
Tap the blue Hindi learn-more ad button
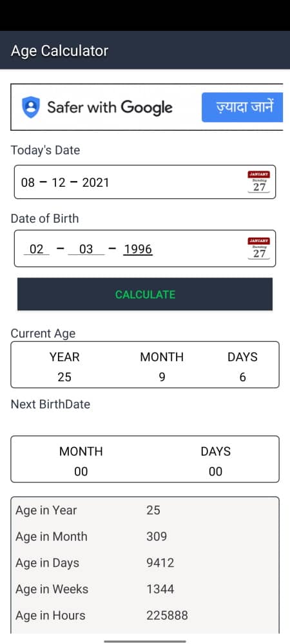pos(242,107)
